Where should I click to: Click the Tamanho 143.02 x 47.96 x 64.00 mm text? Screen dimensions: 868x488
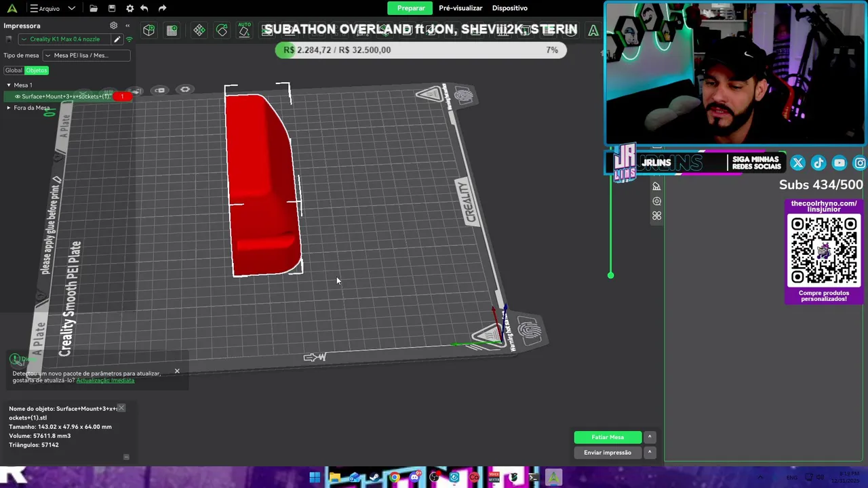60,427
